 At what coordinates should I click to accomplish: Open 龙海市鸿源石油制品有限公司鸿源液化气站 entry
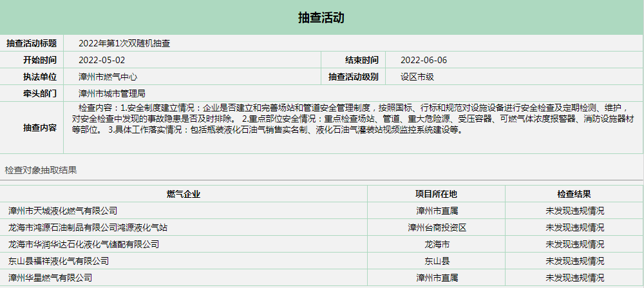click(88, 227)
